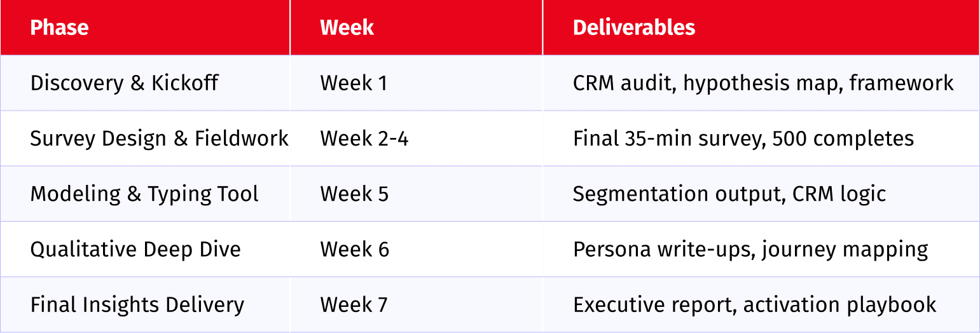Click the Week column header
Screen dimensions: 980x333
point(416,27)
